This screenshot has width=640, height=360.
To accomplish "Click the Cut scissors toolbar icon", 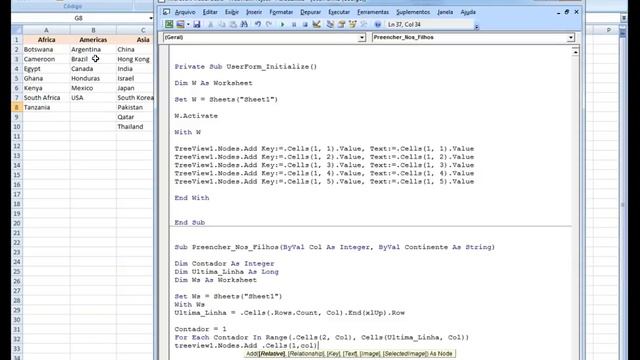I will point(211,24).
